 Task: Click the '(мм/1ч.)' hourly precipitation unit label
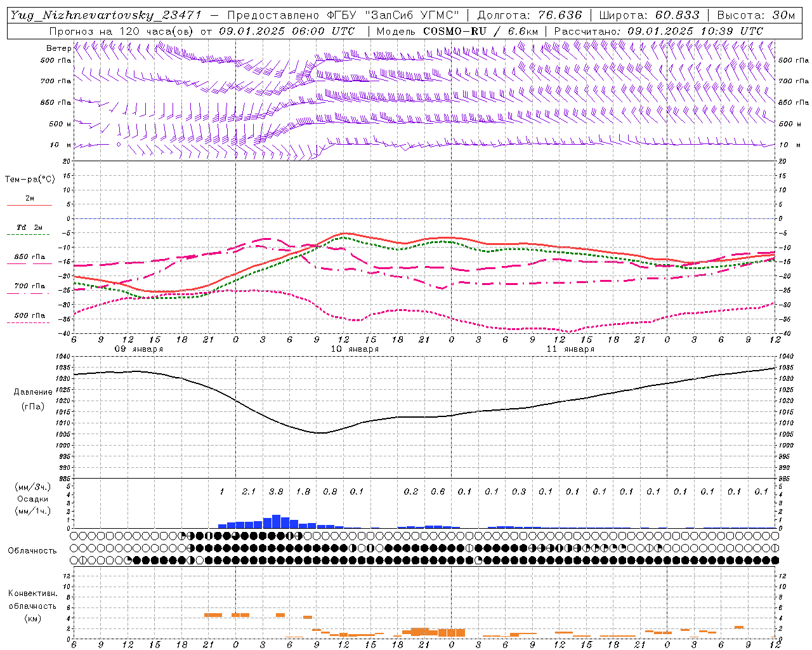[32, 511]
